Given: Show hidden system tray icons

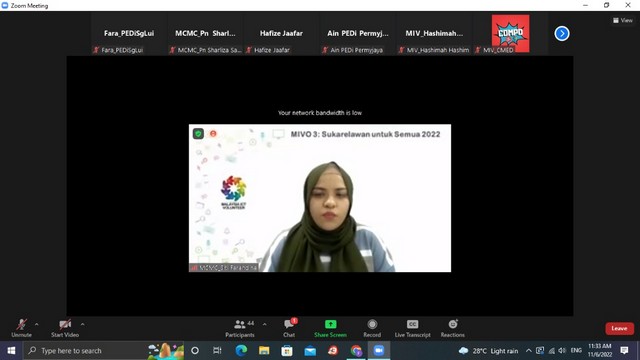Looking at the screenshot, I should (528, 351).
